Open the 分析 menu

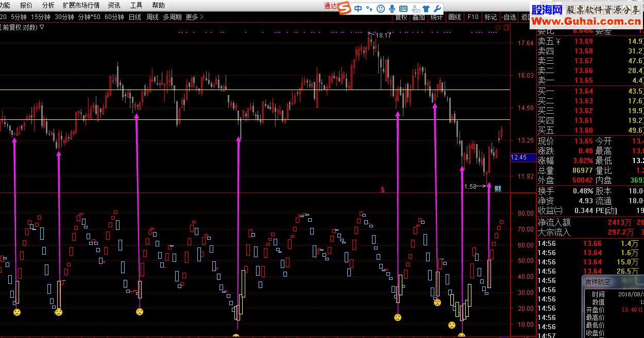pos(48,5)
